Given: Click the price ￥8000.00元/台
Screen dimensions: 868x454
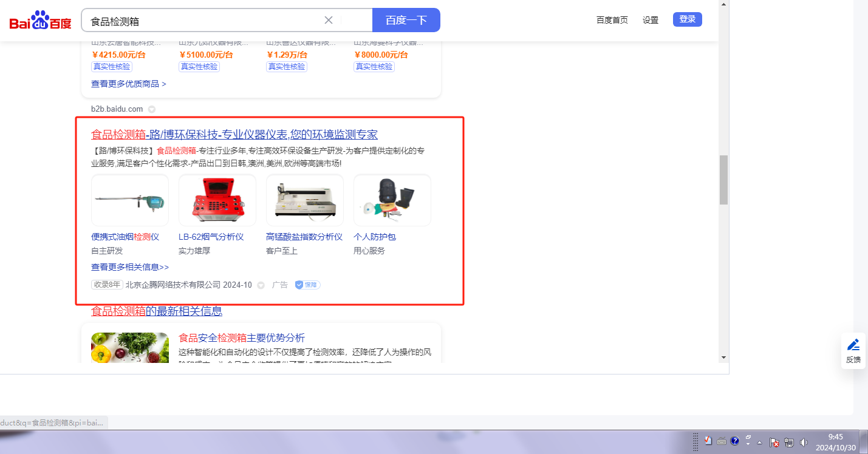Looking at the screenshot, I should point(381,55).
